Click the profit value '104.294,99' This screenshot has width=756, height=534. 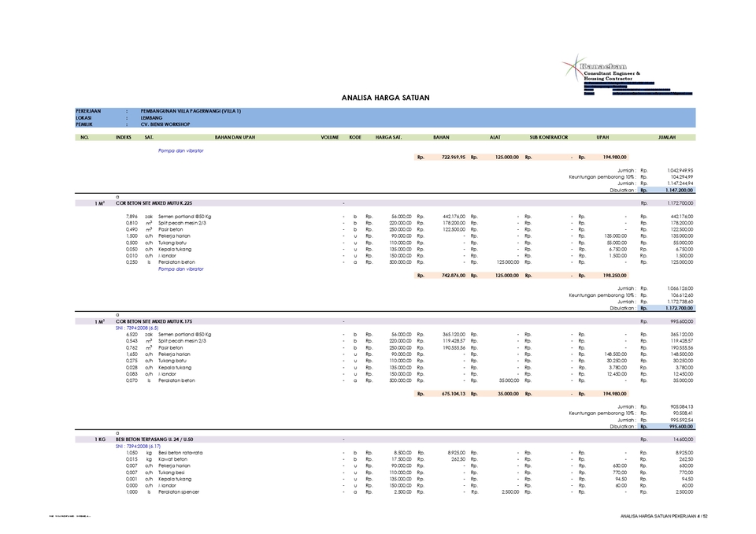tap(682, 177)
